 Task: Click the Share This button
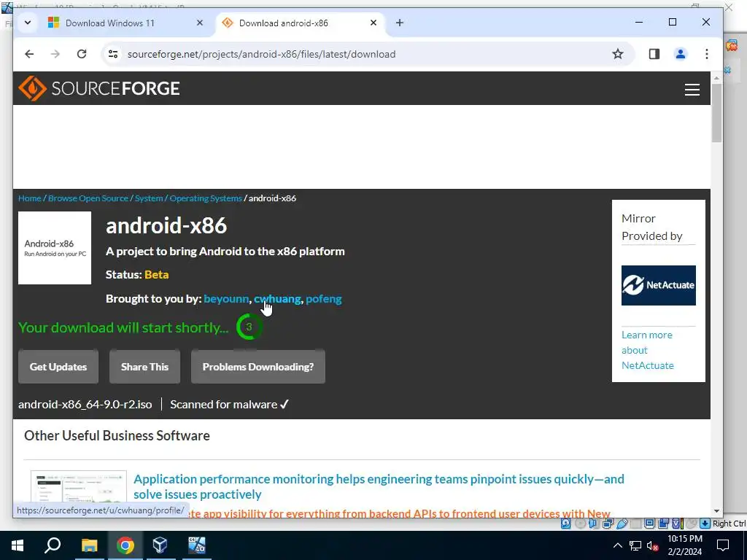tap(145, 367)
